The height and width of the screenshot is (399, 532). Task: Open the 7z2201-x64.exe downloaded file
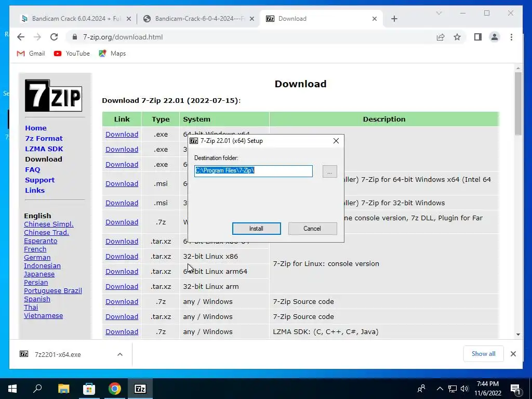(x=58, y=354)
